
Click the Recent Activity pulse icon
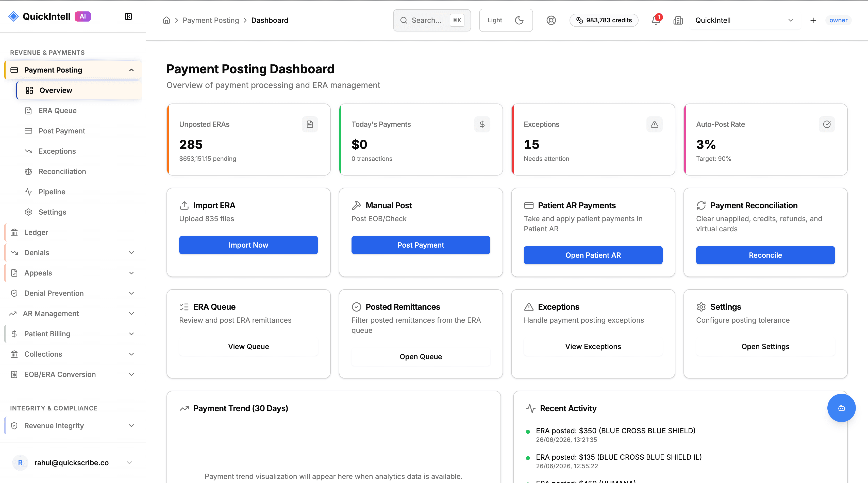531,408
